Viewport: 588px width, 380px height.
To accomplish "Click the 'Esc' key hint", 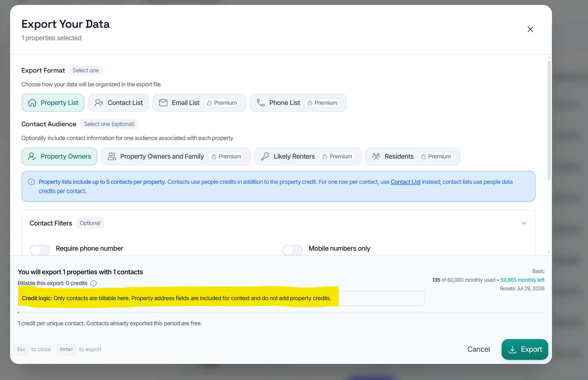I will (x=21, y=349).
